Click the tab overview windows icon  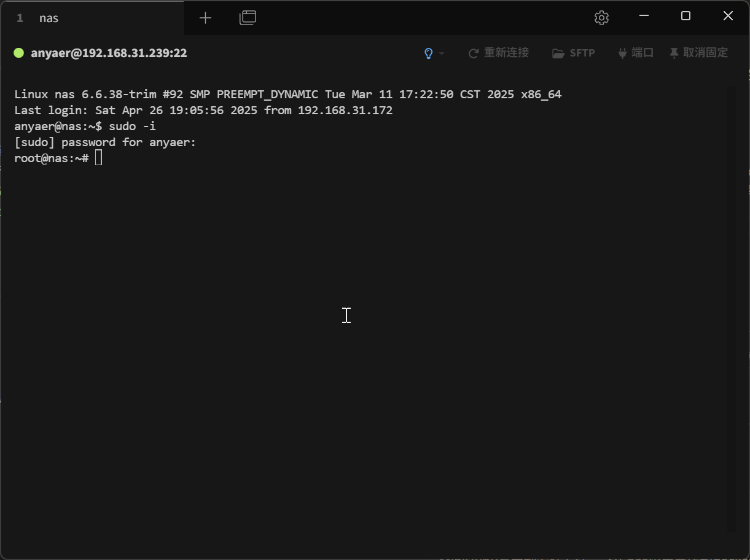pyautogui.click(x=248, y=18)
